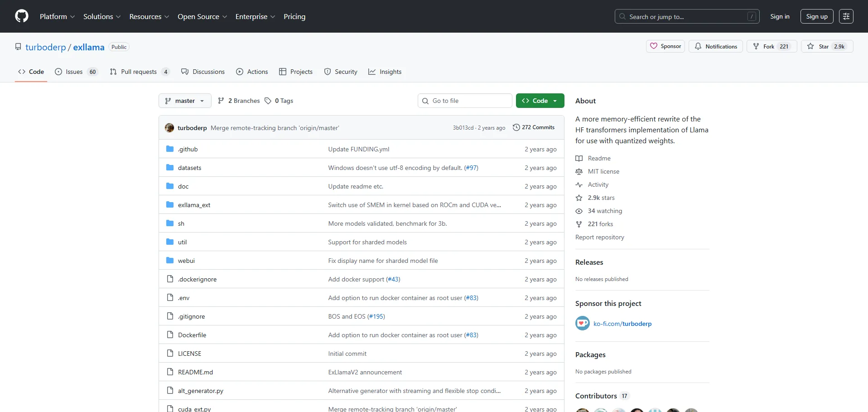Open the appearance settings icon in header
Viewport: 868px width, 412px height.
[x=846, y=16]
